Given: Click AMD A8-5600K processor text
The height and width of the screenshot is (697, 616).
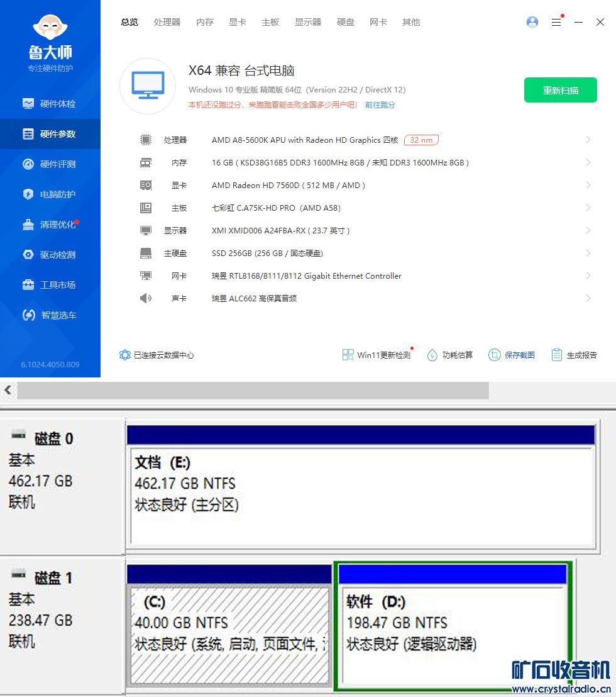Looking at the screenshot, I should pos(305,140).
